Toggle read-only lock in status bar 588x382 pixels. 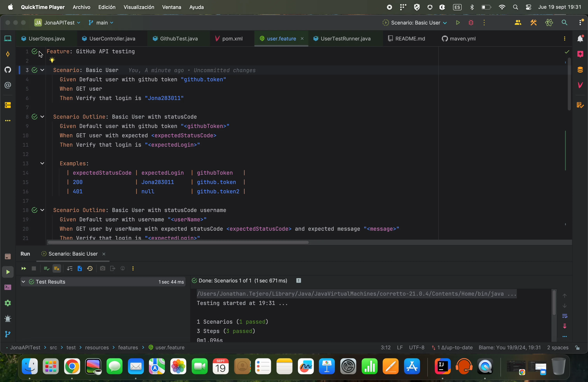pyautogui.click(x=578, y=348)
